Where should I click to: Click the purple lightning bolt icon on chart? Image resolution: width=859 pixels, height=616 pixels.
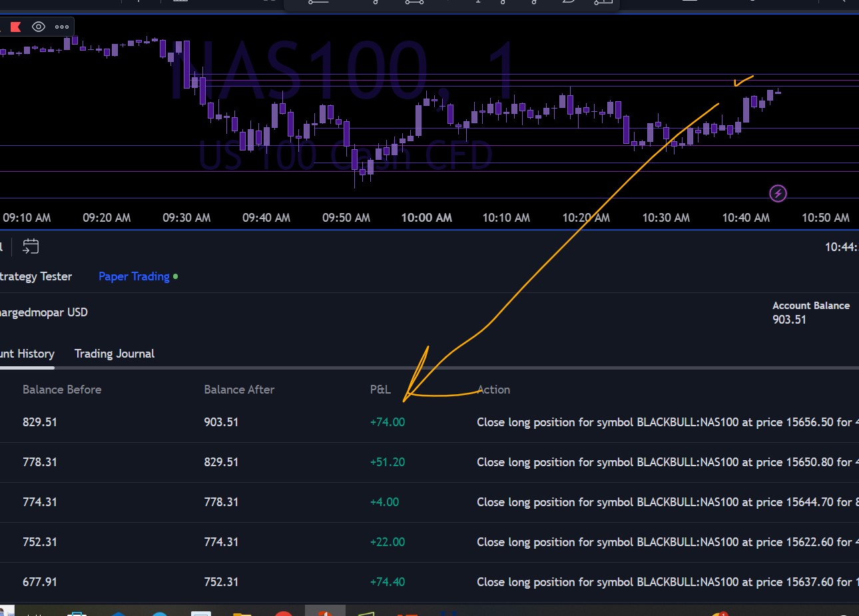[x=778, y=193]
